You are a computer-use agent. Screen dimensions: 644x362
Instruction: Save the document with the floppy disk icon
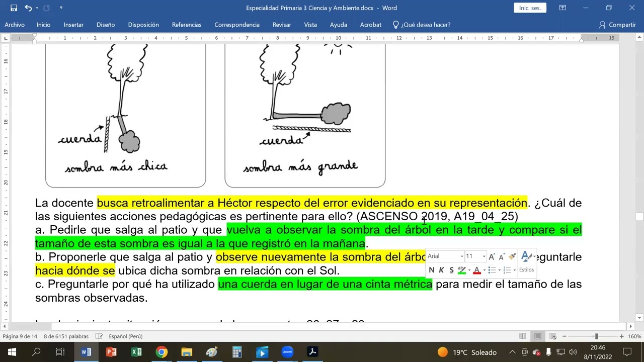pos(14,8)
